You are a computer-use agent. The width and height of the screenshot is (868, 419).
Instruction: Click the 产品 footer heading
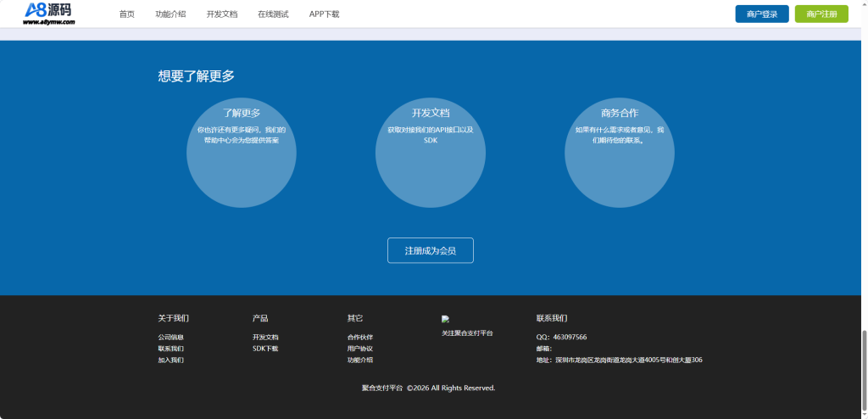260,318
